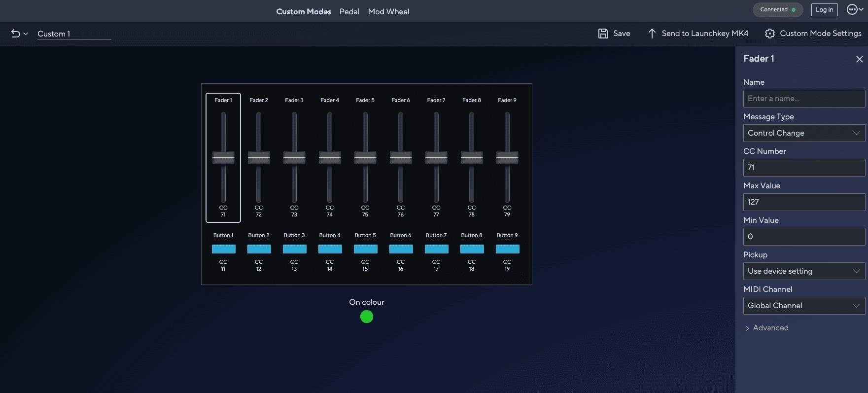Click the Save floppy disk icon
The image size is (868, 393).
[x=603, y=34]
